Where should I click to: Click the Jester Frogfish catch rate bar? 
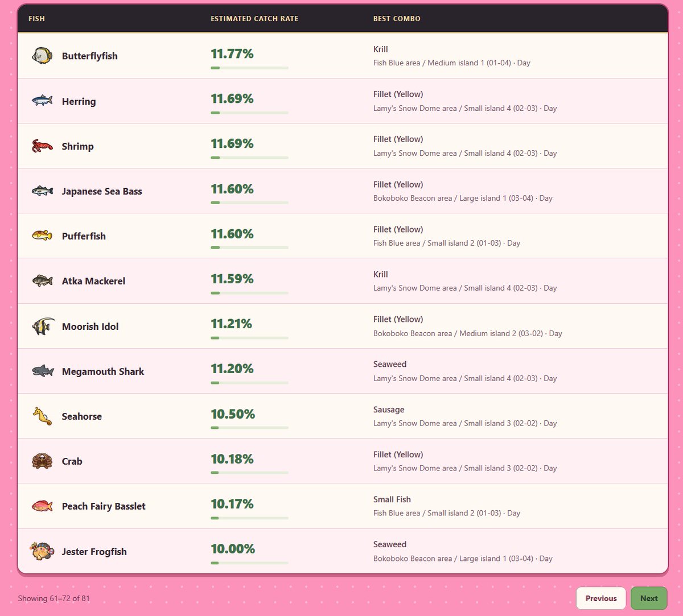coord(249,563)
